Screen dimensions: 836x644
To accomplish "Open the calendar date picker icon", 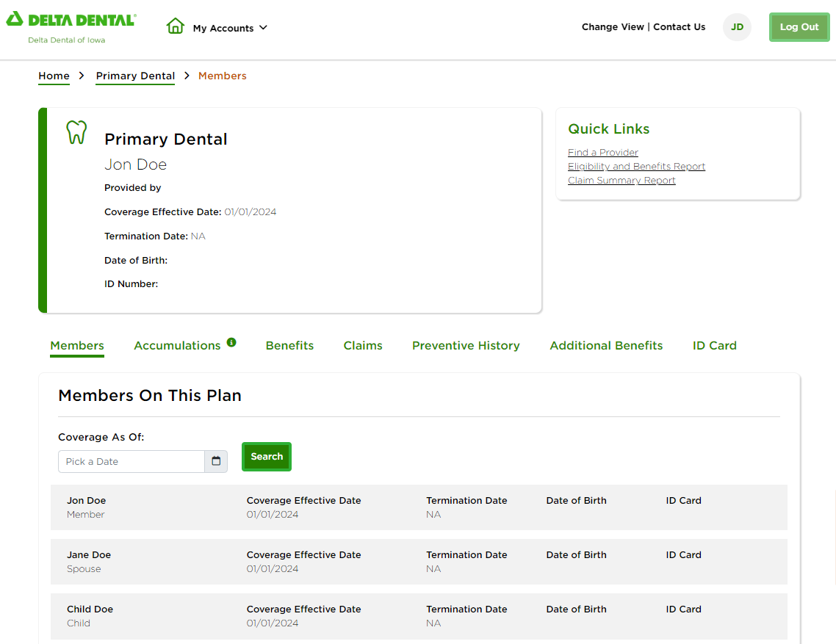I will tap(216, 461).
